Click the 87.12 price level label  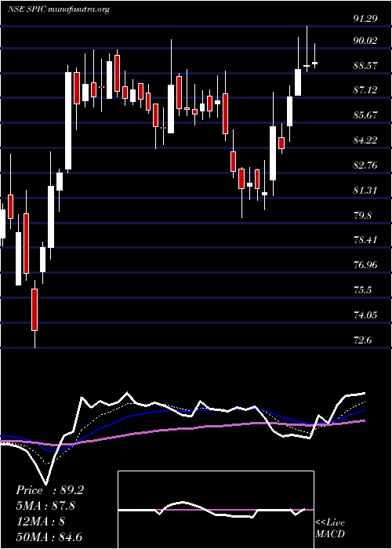point(365,90)
